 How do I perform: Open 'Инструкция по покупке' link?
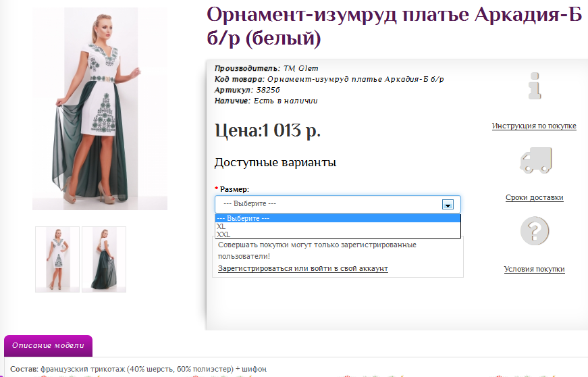(x=534, y=126)
